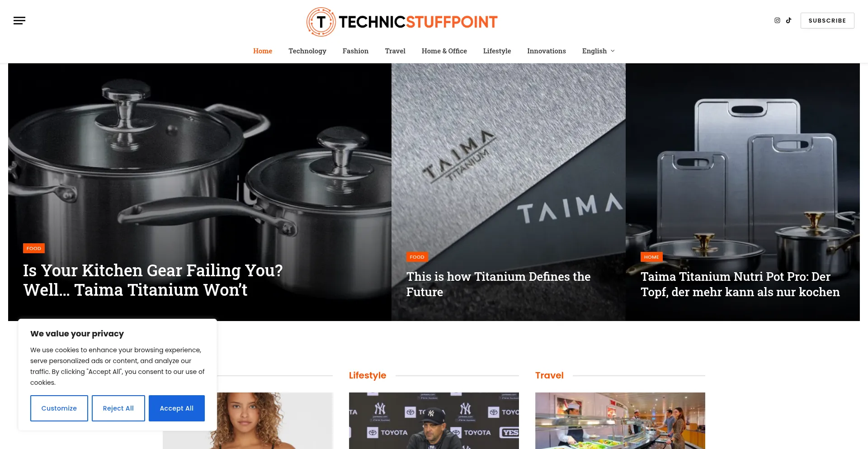868x449 pixels.
Task: Click the orange HOME category tag
Action: pos(651,257)
